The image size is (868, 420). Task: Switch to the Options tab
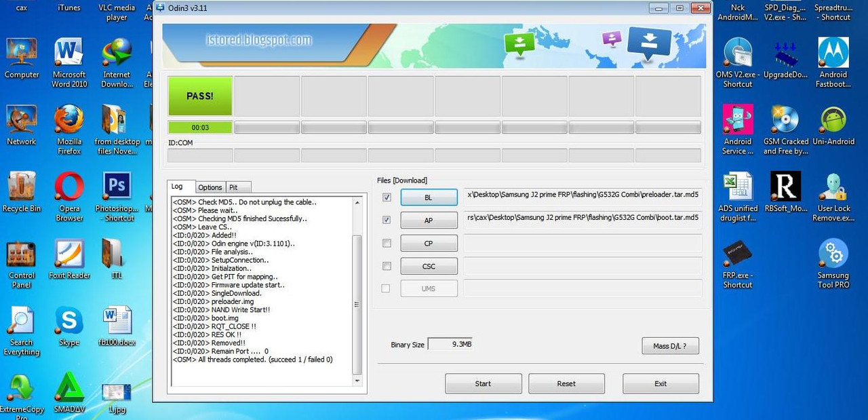210,187
